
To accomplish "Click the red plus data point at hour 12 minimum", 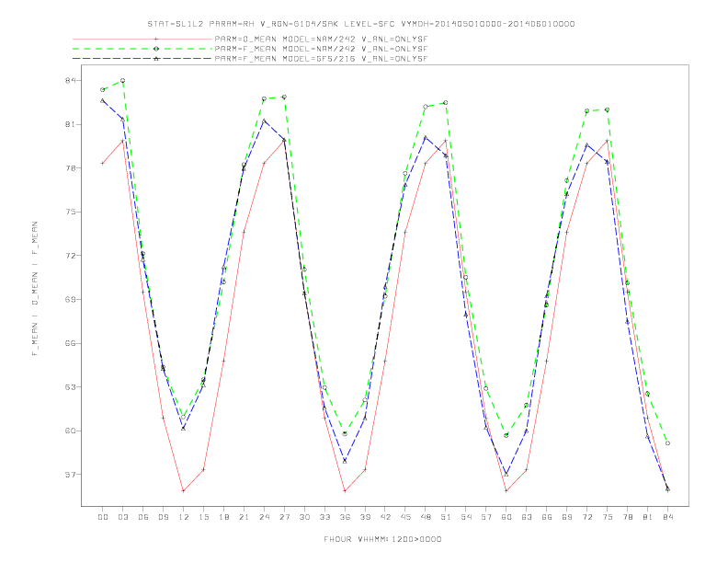I will pos(184,490).
